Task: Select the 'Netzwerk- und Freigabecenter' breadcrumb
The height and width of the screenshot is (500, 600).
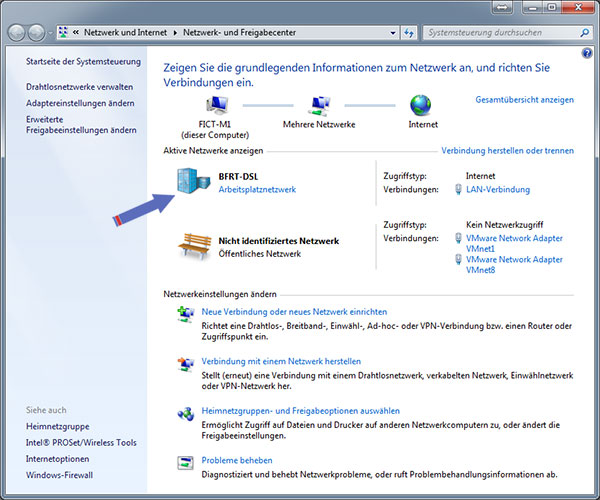Action: (240, 33)
